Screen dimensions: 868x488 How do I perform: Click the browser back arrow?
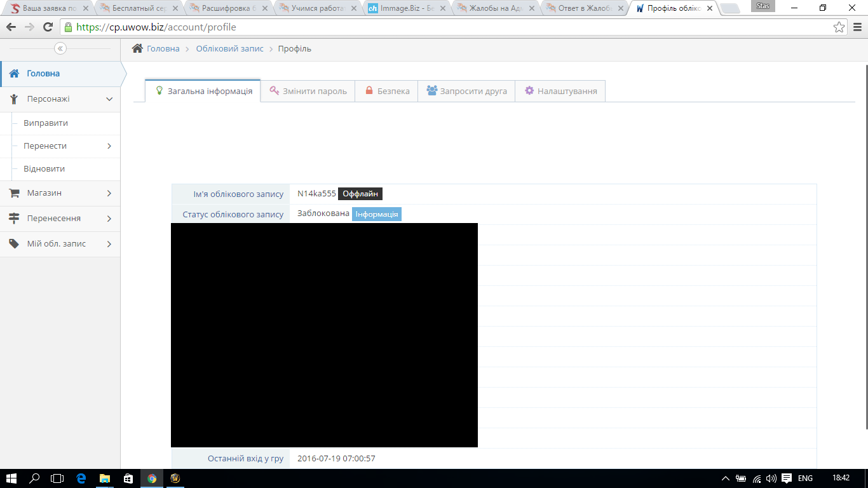coord(11,27)
